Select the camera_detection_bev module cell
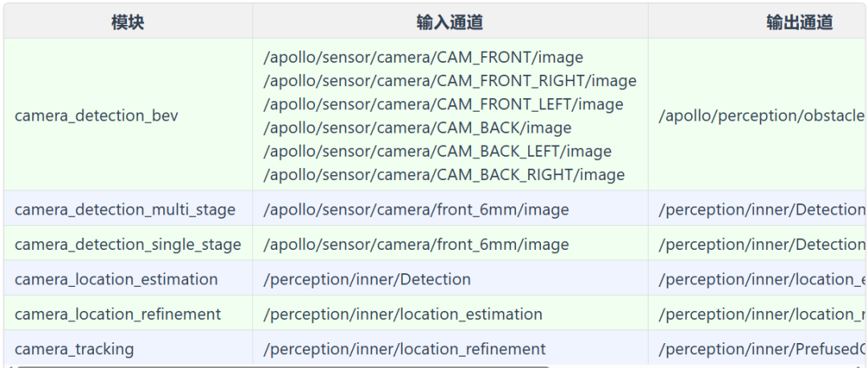This screenshot has width=868, height=368. [96, 116]
